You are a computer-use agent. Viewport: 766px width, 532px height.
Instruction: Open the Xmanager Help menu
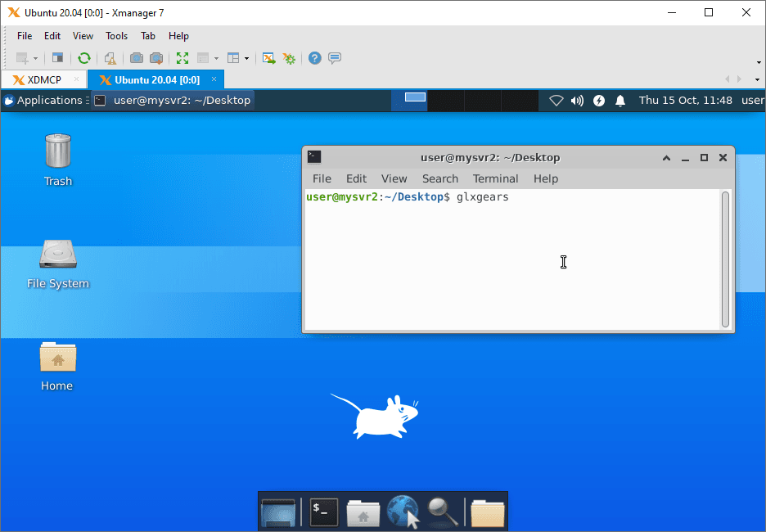[x=178, y=36]
